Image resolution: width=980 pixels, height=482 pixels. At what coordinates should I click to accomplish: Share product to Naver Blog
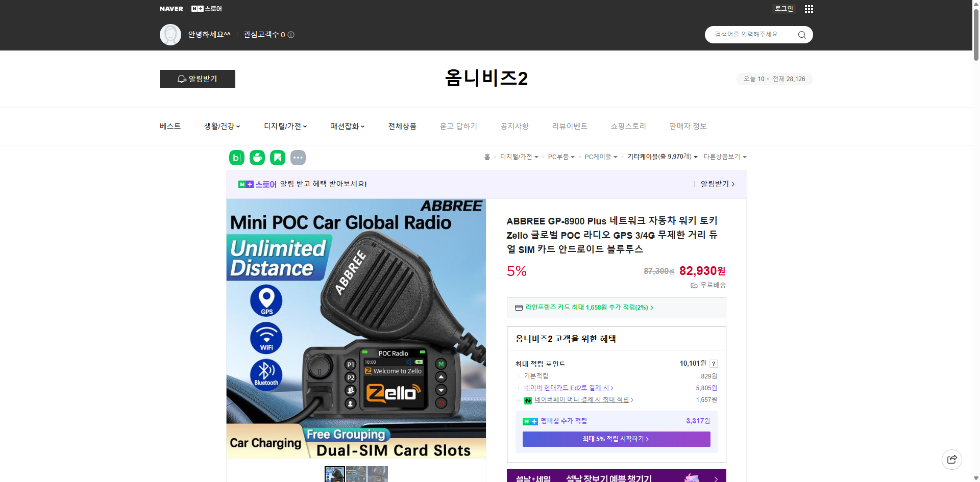(236, 158)
